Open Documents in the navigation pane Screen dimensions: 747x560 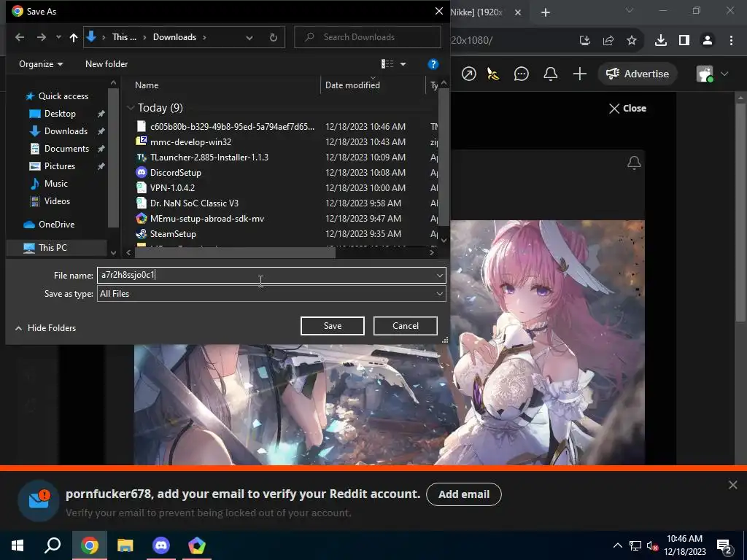(x=66, y=149)
